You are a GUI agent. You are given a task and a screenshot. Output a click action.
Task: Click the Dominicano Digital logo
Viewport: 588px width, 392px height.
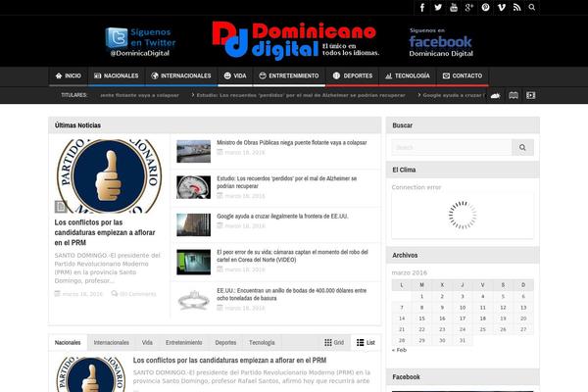296,40
